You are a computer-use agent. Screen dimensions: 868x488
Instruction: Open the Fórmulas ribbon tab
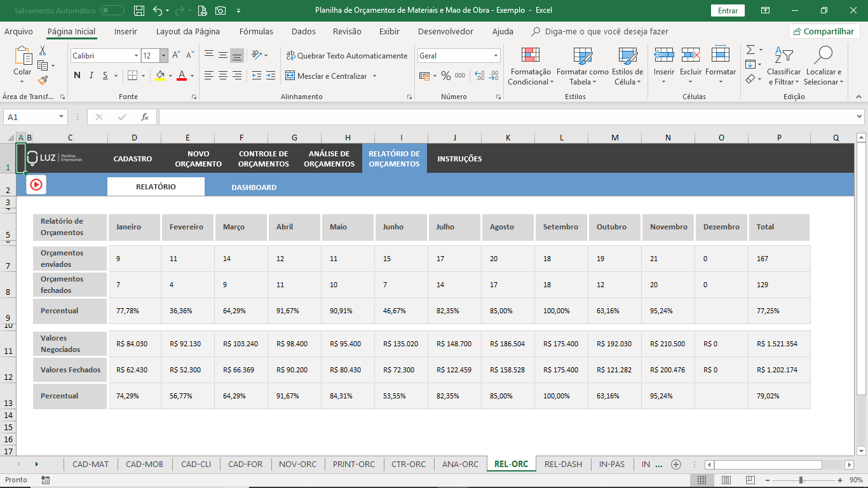256,31
